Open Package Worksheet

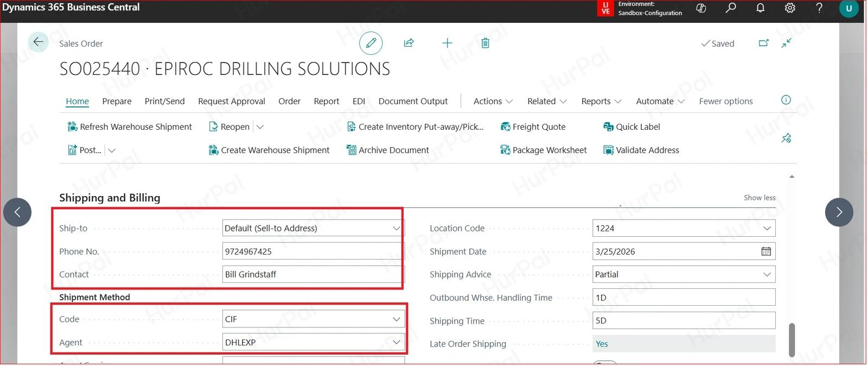[543, 150]
